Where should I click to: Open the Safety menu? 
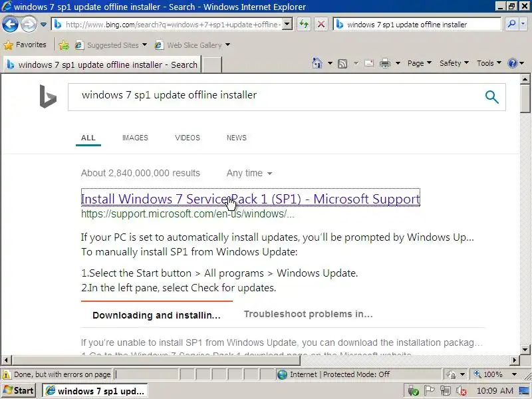(x=454, y=63)
